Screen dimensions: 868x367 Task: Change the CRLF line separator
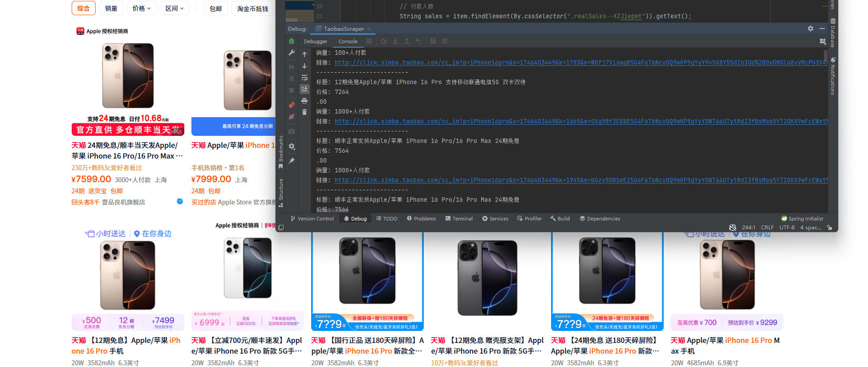click(767, 228)
